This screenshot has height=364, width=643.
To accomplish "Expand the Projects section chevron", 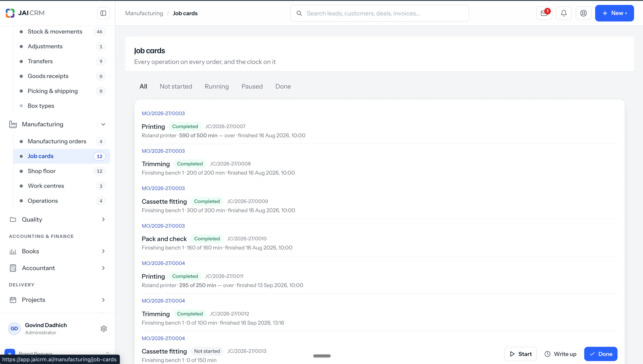I will 103,300.
